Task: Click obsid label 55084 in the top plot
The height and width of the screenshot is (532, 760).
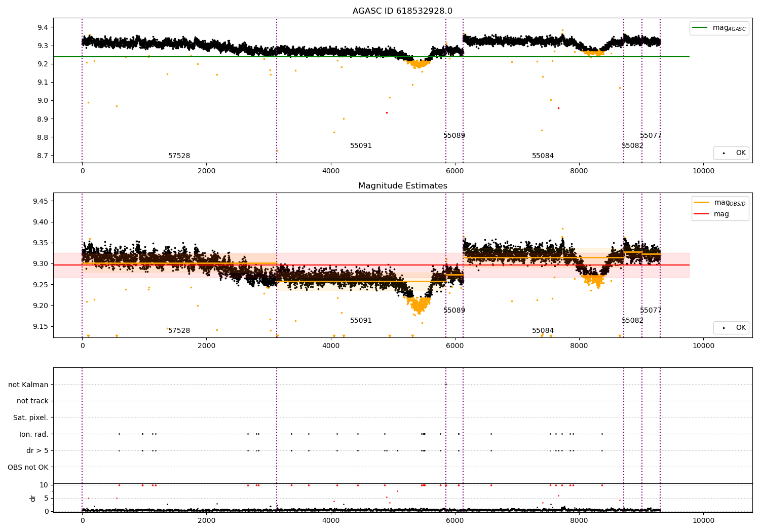Action: (x=543, y=156)
